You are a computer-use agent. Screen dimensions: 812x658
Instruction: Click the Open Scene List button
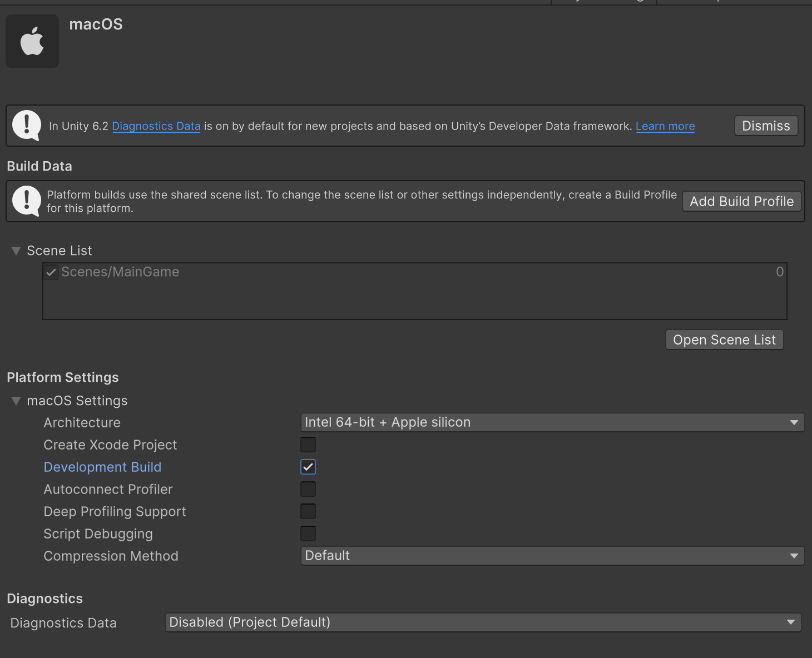tap(724, 340)
